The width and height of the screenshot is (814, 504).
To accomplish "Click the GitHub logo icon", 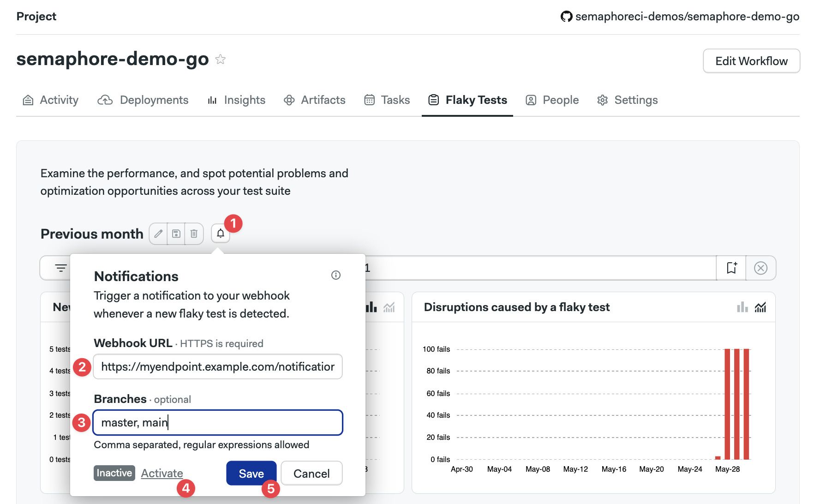I will click(566, 17).
